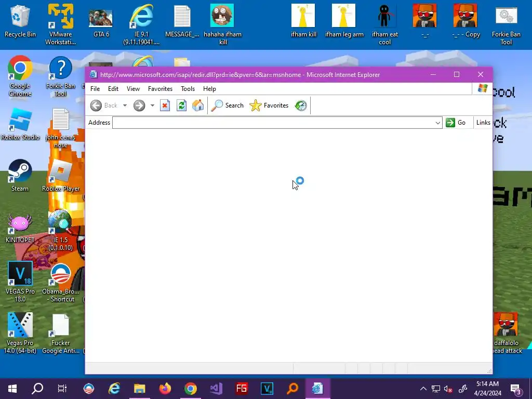Open Task View on the taskbar
The height and width of the screenshot is (399, 532).
pos(62,389)
